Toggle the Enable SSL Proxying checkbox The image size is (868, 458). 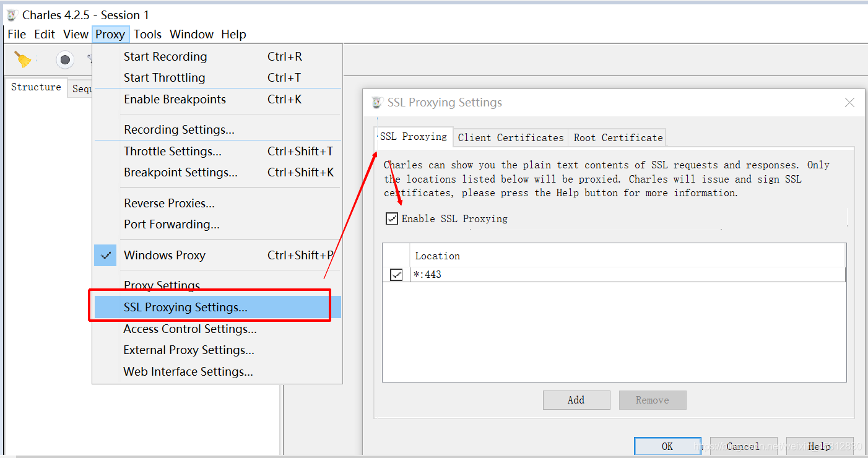[x=391, y=218]
